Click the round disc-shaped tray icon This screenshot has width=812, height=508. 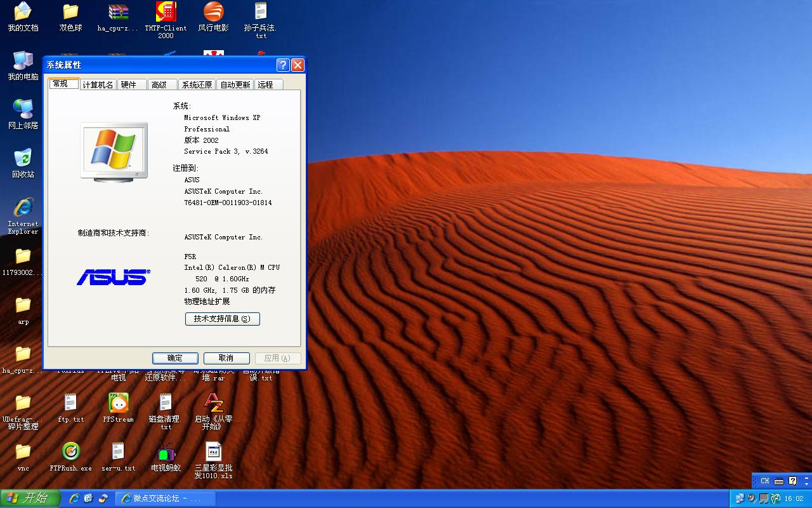(752, 498)
